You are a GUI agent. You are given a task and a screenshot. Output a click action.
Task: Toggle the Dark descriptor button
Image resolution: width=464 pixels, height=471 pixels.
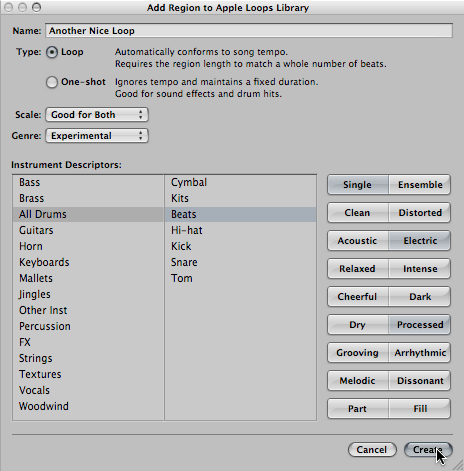click(x=420, y=297)
